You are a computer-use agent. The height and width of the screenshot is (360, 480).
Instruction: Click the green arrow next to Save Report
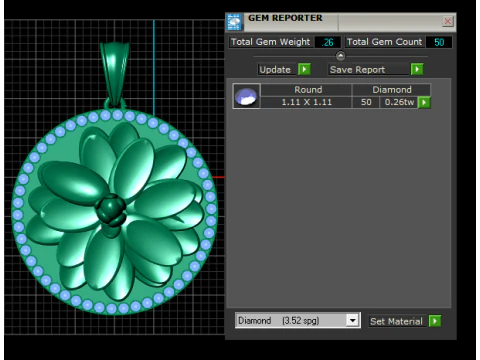(x=417, y=69)
